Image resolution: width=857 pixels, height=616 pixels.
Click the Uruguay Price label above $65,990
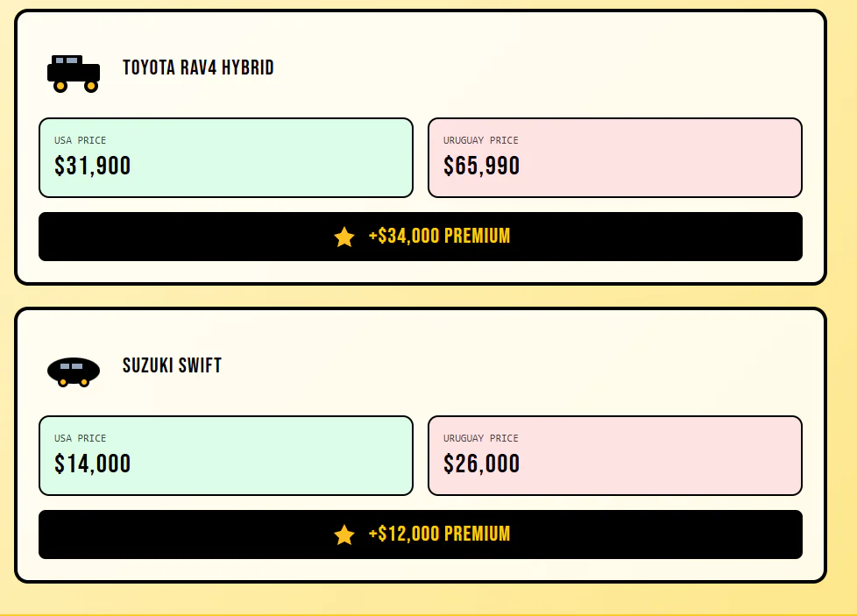click(481, 140)
